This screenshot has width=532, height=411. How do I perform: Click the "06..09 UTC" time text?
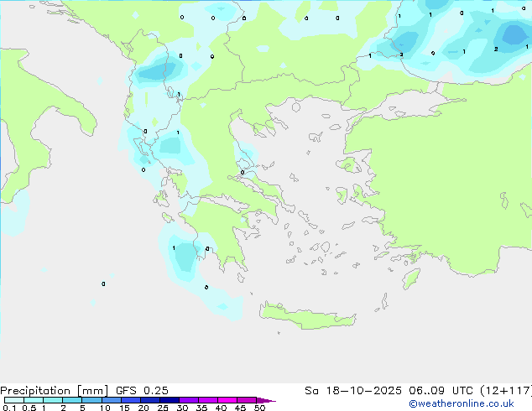click(x=441, y=391)
